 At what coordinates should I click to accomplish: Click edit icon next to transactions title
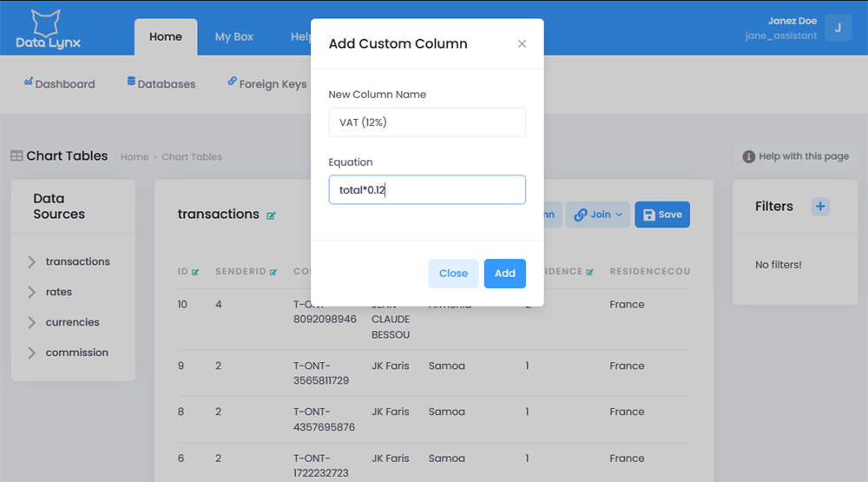pyautogui.click(x=272, y=215)
